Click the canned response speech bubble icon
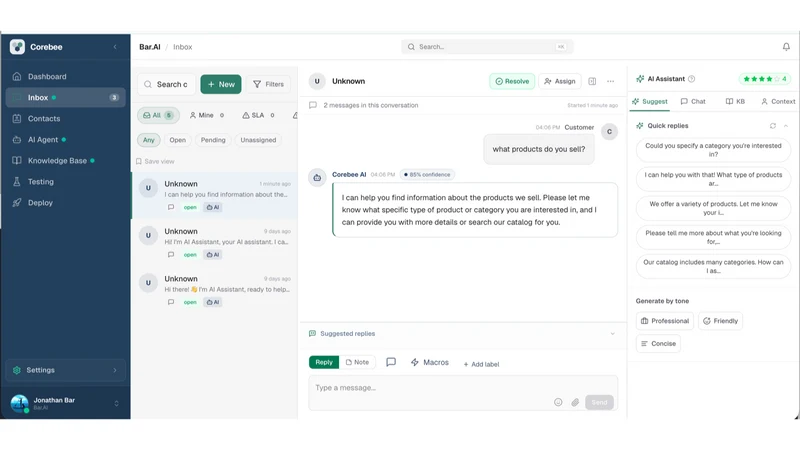 [391, 362]
